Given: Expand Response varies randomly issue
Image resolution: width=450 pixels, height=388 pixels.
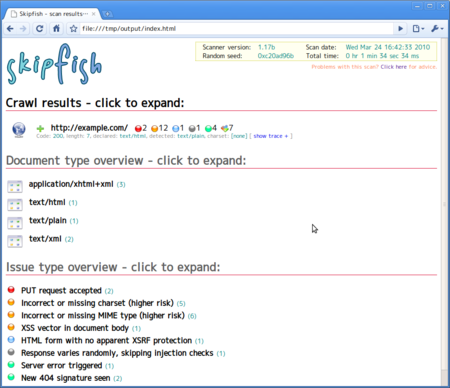Looking at the screenshot, I should 117,353.
